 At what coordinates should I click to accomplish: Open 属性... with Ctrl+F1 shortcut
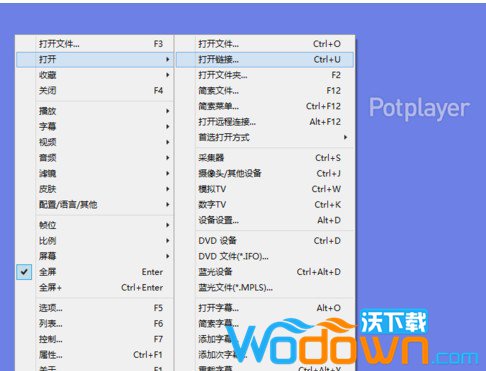coord(95,355)
